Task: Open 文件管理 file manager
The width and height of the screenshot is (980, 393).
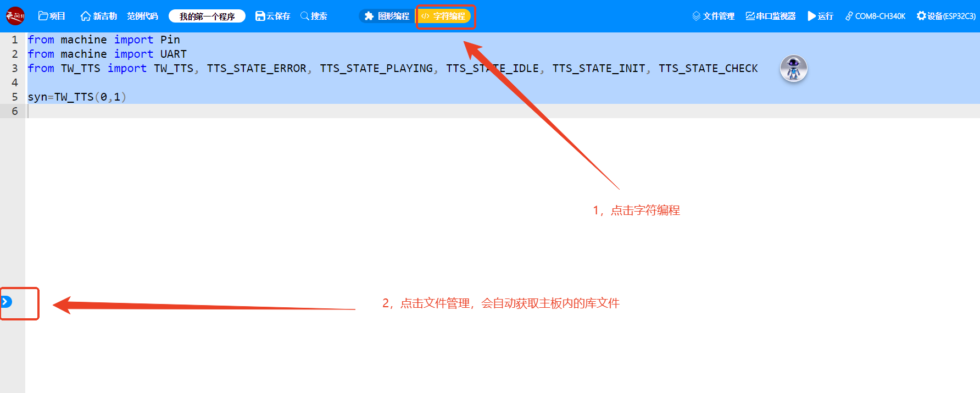Action: pyautogui.click(x=713, y=16)
